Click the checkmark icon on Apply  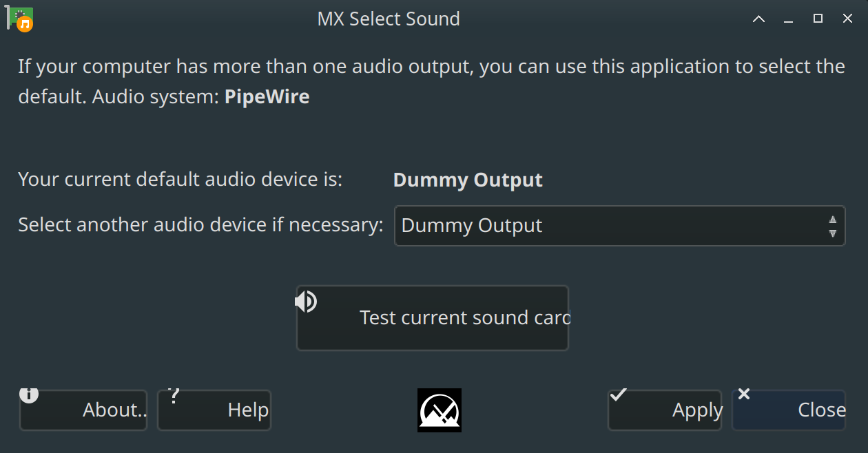tap(618, 394)
